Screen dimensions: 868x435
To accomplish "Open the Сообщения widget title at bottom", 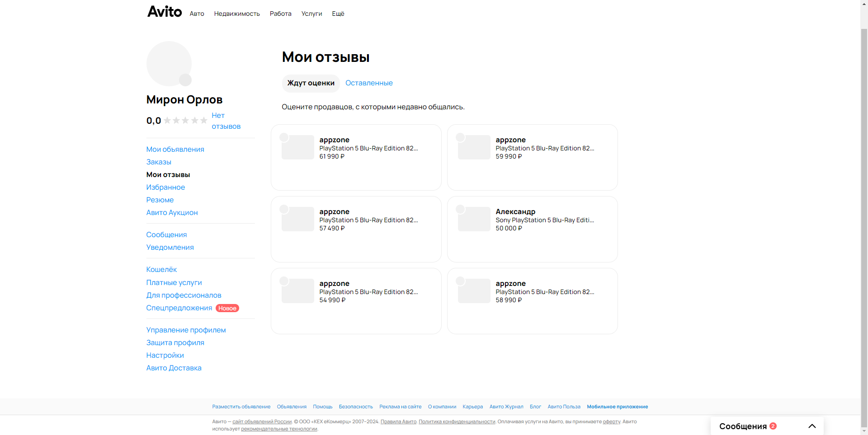I will [x=743, y=426].
